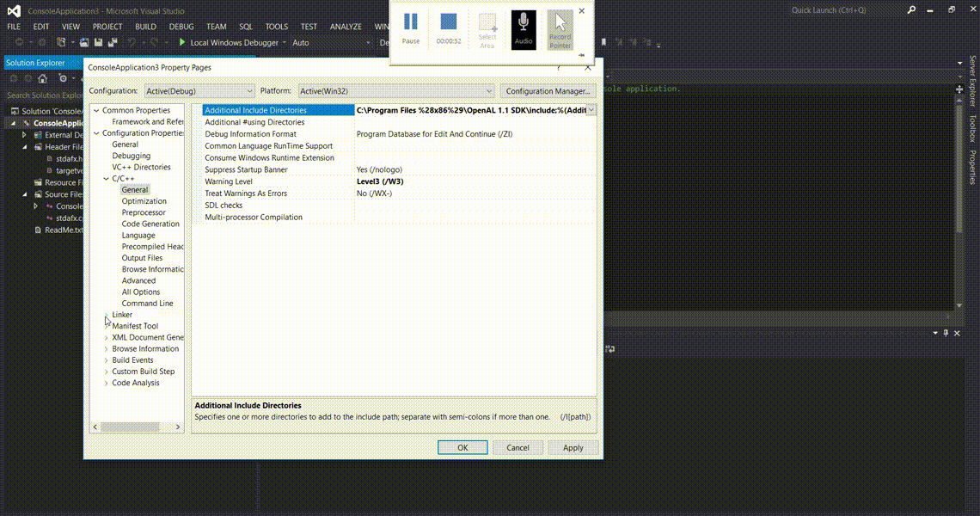Screen dimensions: 980x516
Task: Click the Cancel button
Action: (x=518, y=448)
